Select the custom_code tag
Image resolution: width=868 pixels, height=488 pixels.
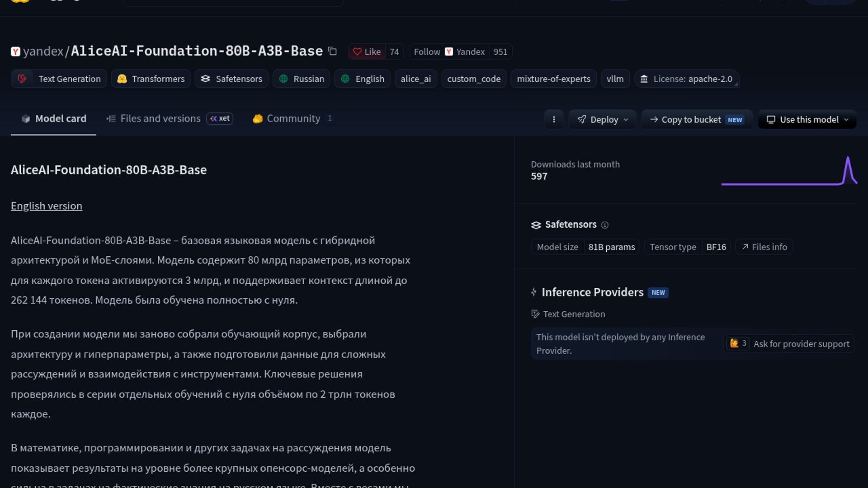pos(474,79)
